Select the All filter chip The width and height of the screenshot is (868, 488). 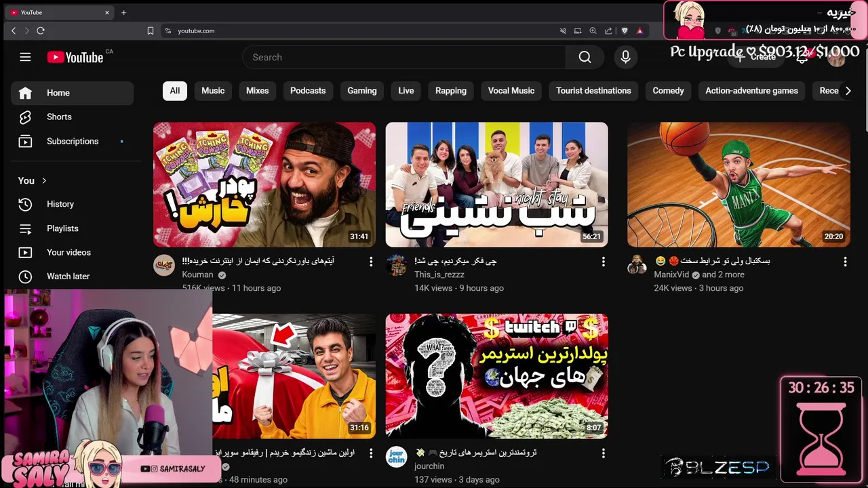pyautogui.click(x=175, y=91)
